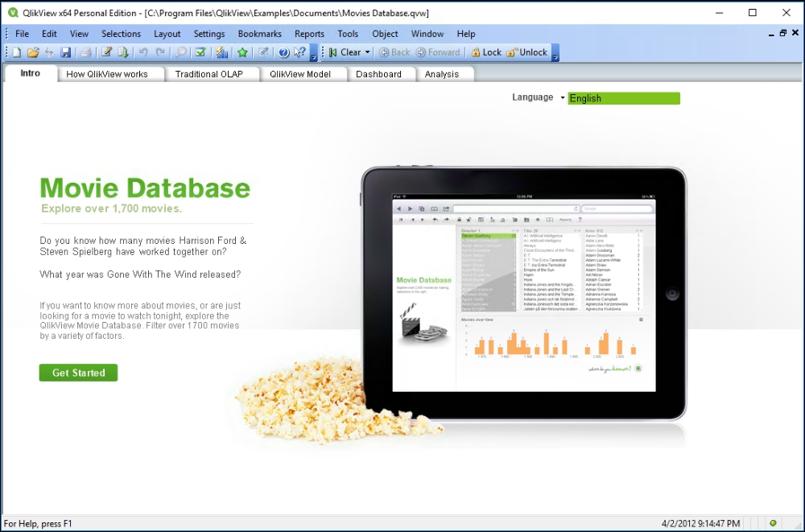Click the QlikView logo in the title bar
Image resolution: width=805 pixels, height=532 pixels.
13,13
